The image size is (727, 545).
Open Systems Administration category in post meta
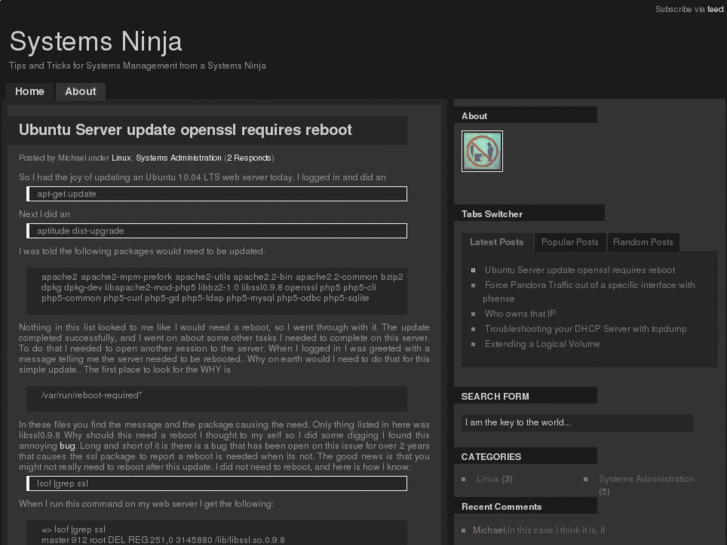pos(178,158)
